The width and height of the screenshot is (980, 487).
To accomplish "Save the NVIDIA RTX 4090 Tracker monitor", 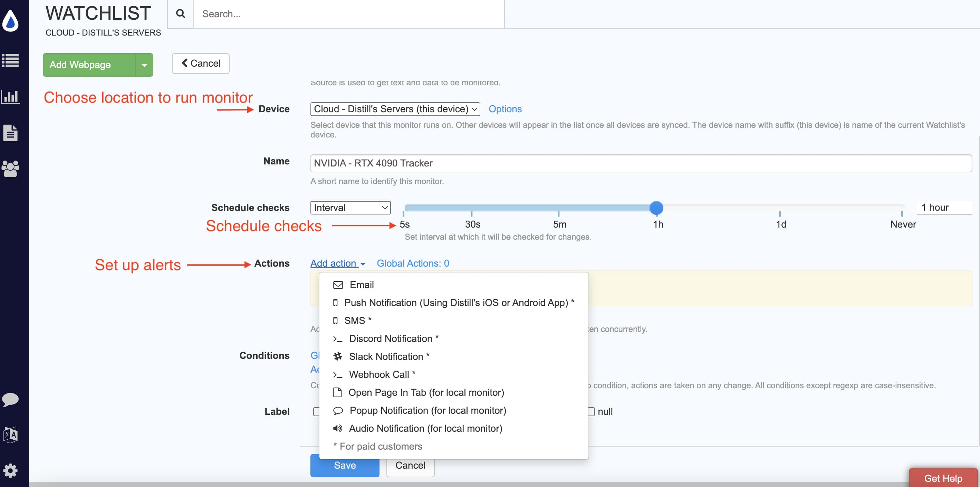I will pos(344,465).
